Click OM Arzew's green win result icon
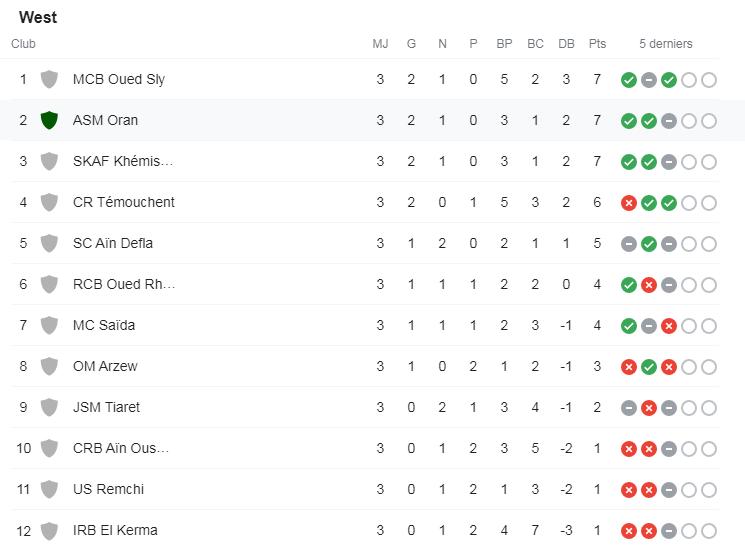The image size is (745, 553). click(x=648, y=367)
